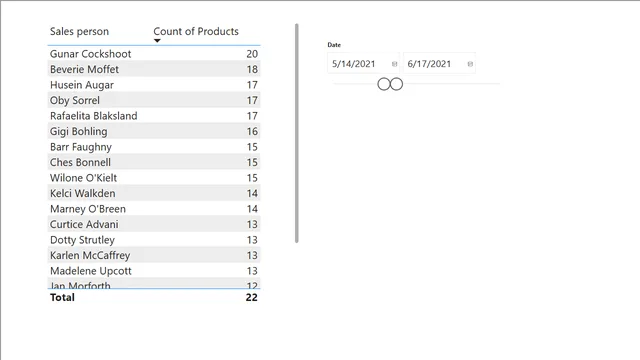Viewport: 640px width, 360px height.
Task: Click the Total row label
Action: (x=62, y=297)
